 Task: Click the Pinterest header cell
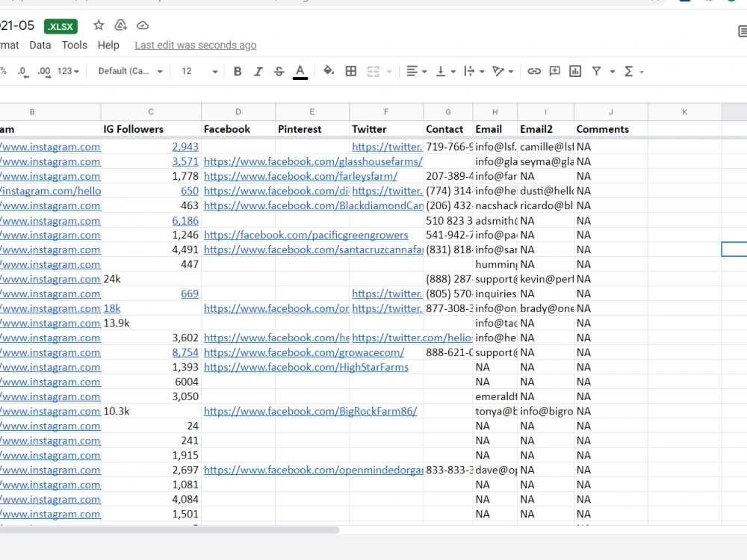(x=312, y=129)
